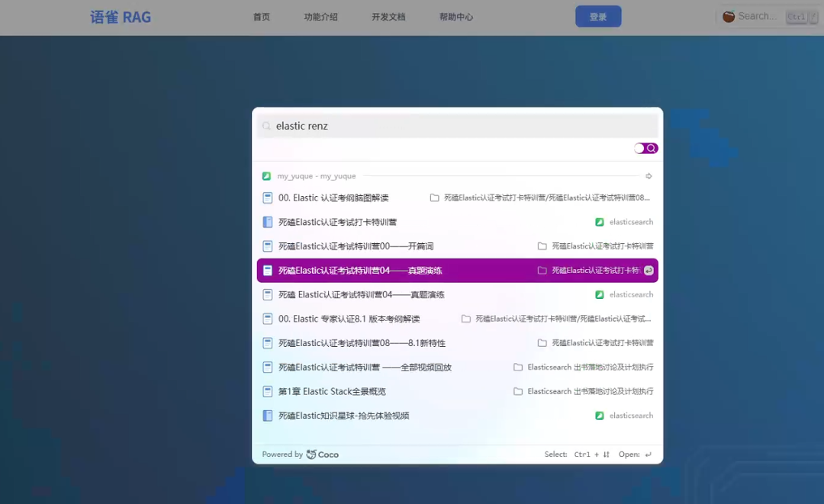The image size is (824, 504).
Task: Open the 首页 menu item
Action: (261, 17)
